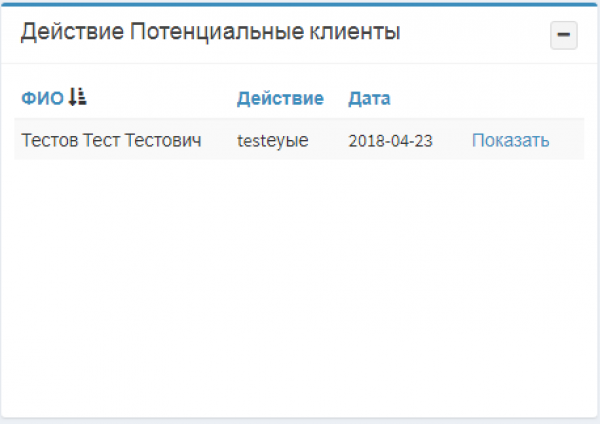Click the sort icon beside ФИО
The height and width of the screenshot is (424, 600).
tap(78, 97)
